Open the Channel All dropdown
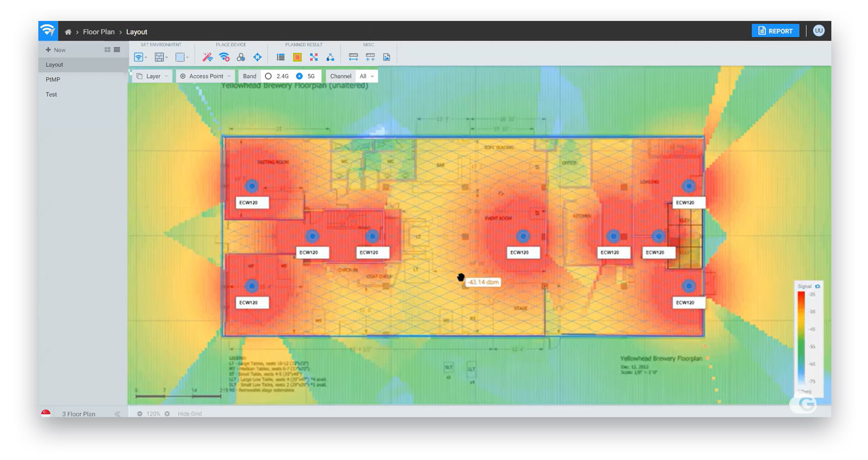868x460 pixels. tap(367, 76)
